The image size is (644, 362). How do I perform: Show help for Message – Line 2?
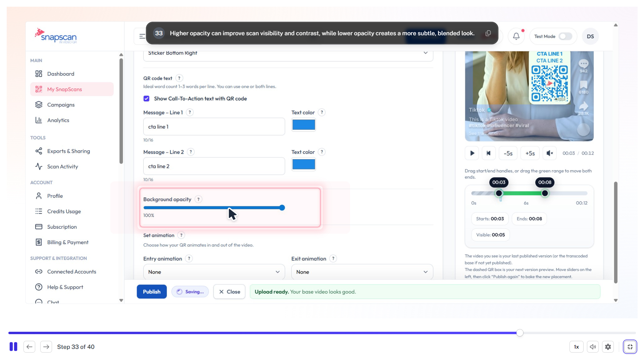coord(191,152)
